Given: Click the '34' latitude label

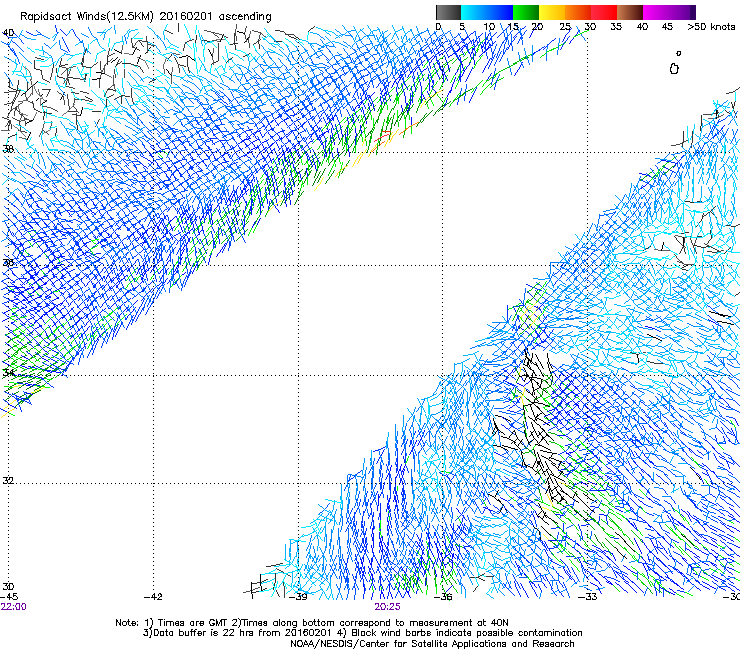Looking at the screenshot, I should 8,372.
